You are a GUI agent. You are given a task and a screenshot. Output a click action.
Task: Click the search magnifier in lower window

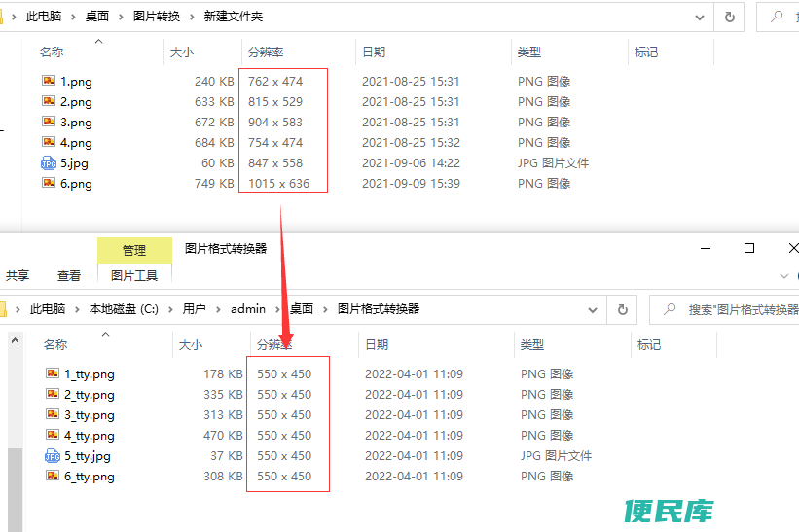pos(670,309)
